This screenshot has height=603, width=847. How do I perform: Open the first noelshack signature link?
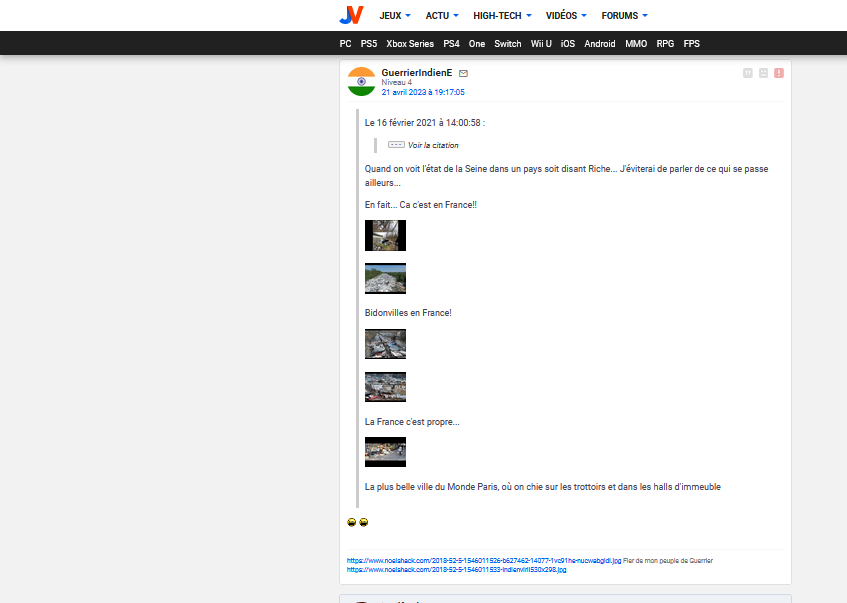(484, 561)
